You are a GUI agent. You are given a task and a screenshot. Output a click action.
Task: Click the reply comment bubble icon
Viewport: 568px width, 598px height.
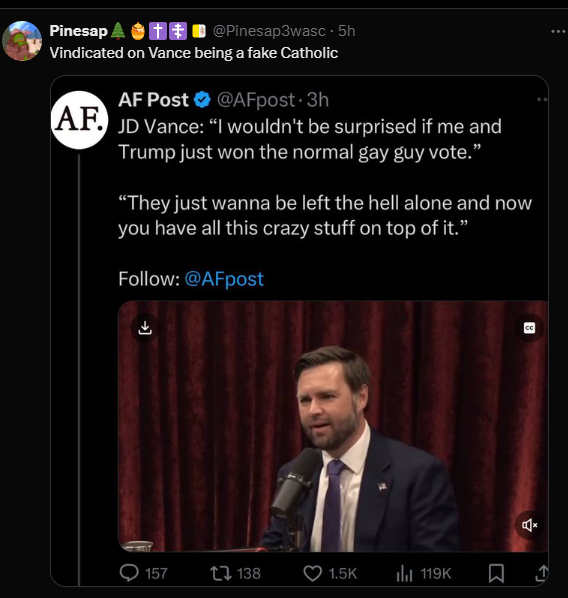click(129, 573)
